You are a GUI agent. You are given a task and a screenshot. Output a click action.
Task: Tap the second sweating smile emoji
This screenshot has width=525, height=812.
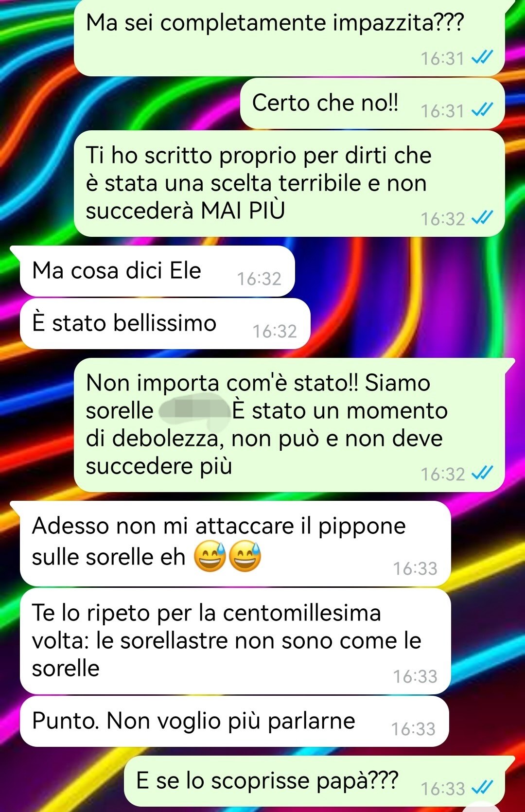coord(245,556)
